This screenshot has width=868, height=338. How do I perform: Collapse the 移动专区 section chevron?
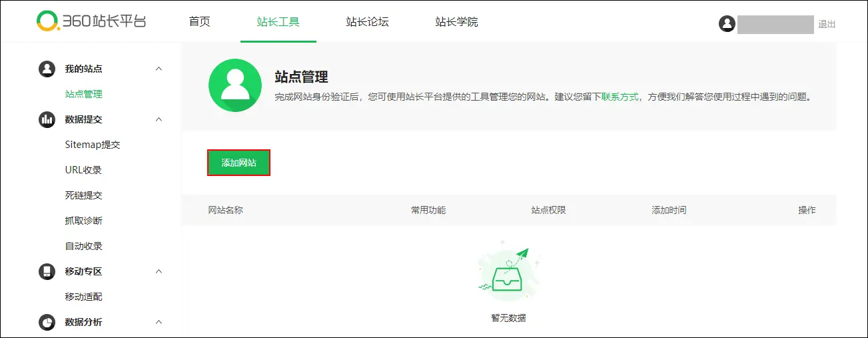(x=159, y=271)
